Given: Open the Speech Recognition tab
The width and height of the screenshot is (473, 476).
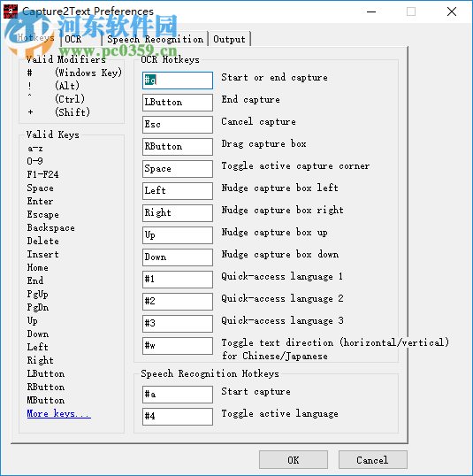Looking at the screenshot, I should (x=155, y=40).
